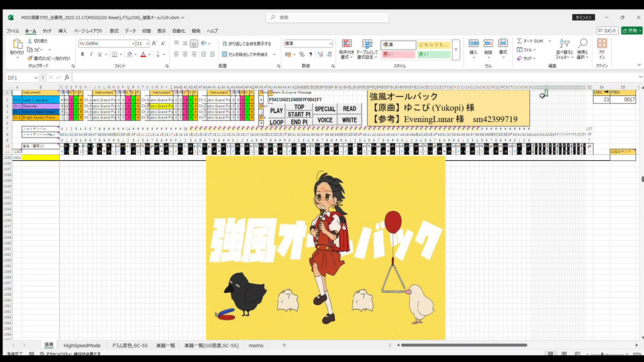Viewport: 644px width, 362px height.
Task: Open the File (ファイル) menu
Action: [12, 32]
